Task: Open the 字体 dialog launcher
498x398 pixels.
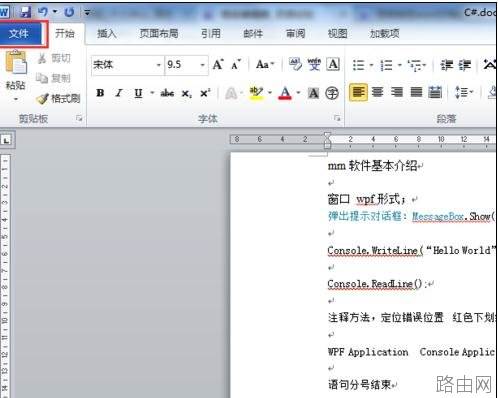Action: [x=337, y=118]
